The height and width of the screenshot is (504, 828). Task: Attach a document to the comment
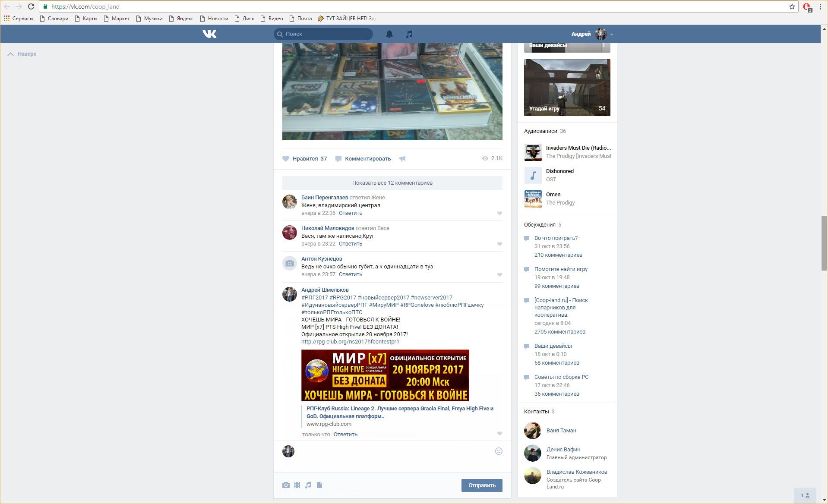pos(319,485)
